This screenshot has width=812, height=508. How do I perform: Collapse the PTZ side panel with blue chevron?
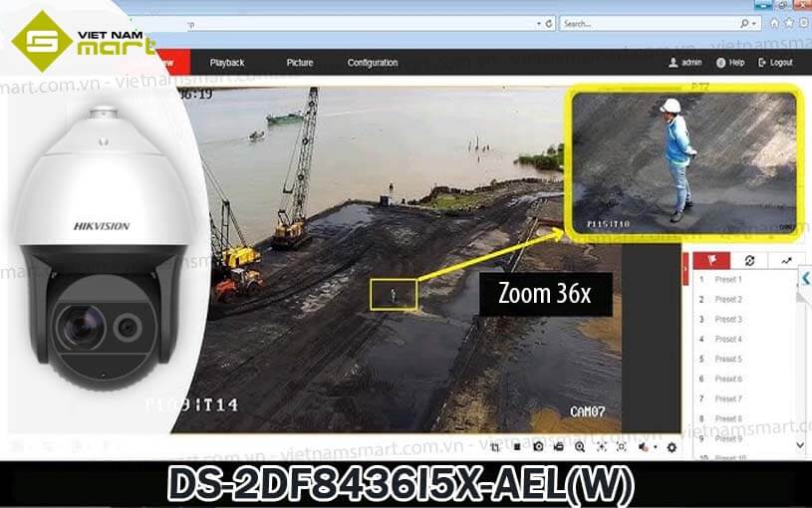click(806, 279)
